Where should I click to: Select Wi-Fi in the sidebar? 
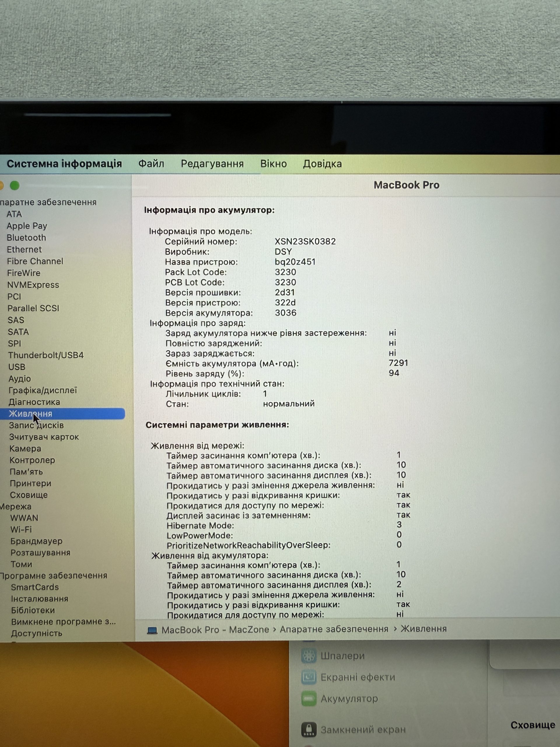click(x=21, y=530)
